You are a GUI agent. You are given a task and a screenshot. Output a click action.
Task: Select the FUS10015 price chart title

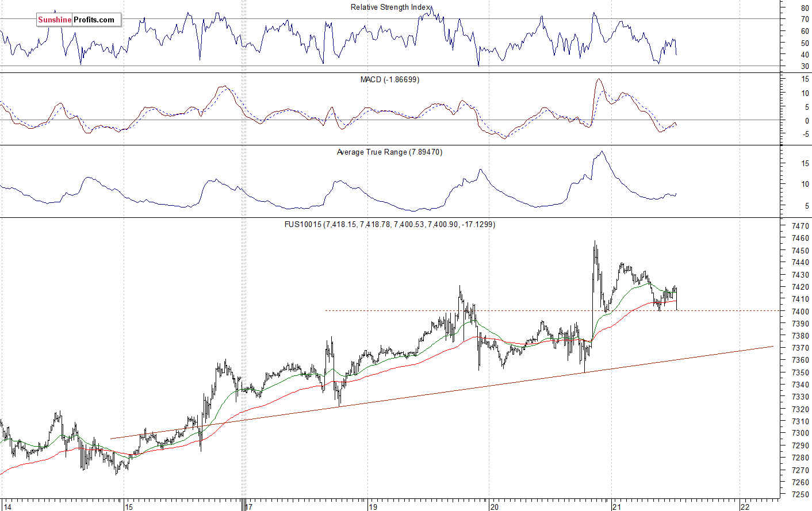(390, 224)
